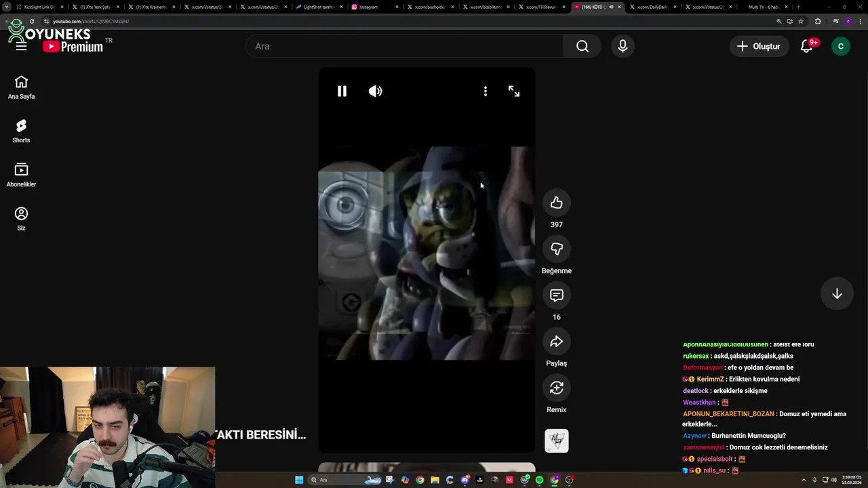Screen dimensions: 868x488
Task: Open the notifications bell
Action: coord(806,46)
